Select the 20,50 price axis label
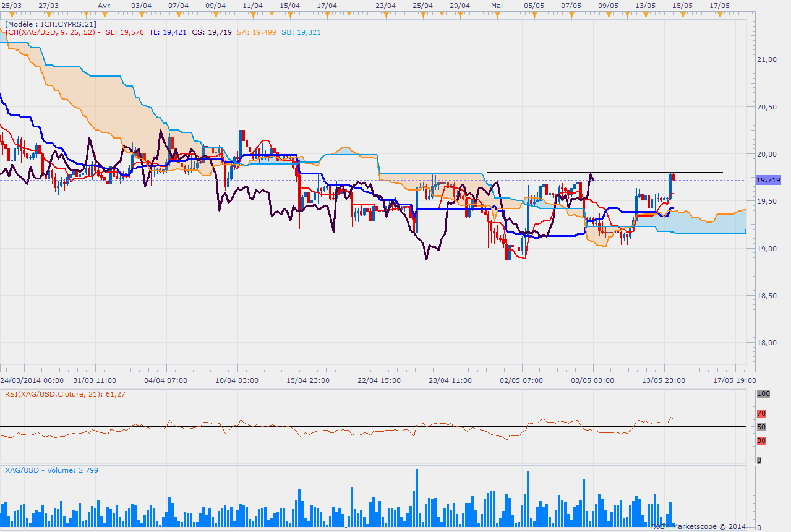 click(x=766, y=107)
